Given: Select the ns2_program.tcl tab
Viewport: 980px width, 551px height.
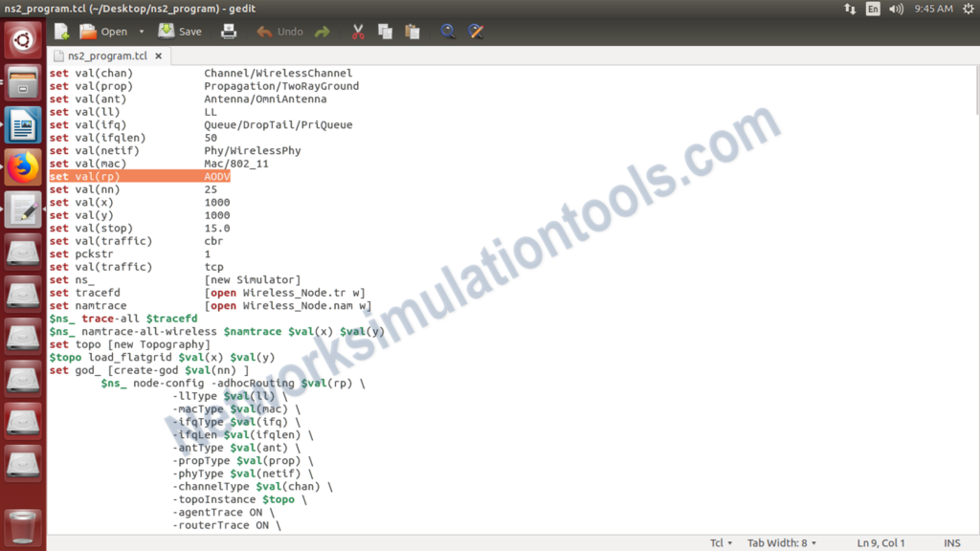Looking at the screenshot, I should pyautogui.click(x=108, y=55).
